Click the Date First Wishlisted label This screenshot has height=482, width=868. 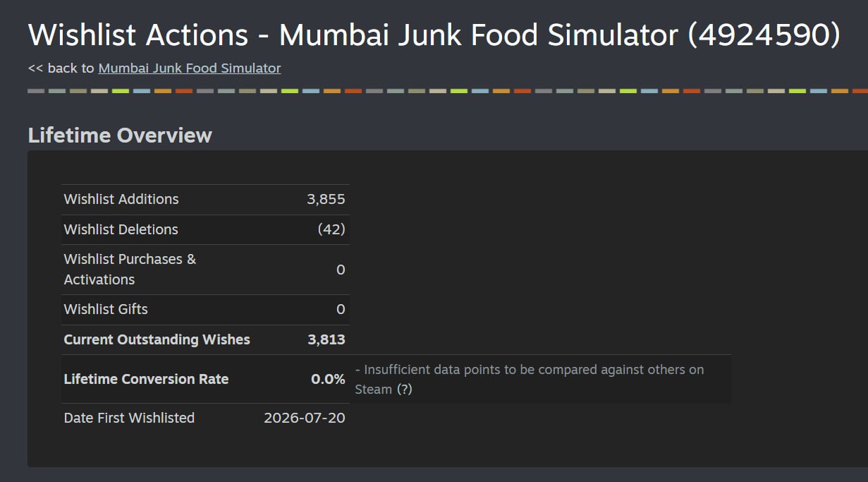(x=129, y=418)
